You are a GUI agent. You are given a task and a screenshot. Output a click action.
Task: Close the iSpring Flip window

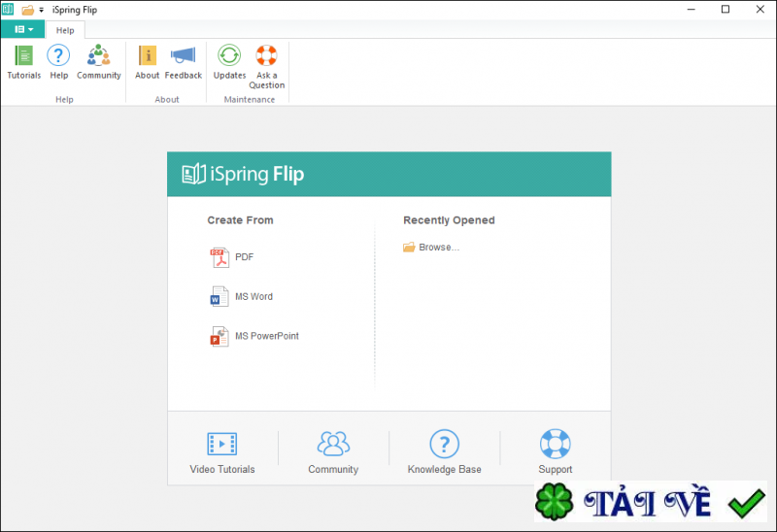point(760,10)
